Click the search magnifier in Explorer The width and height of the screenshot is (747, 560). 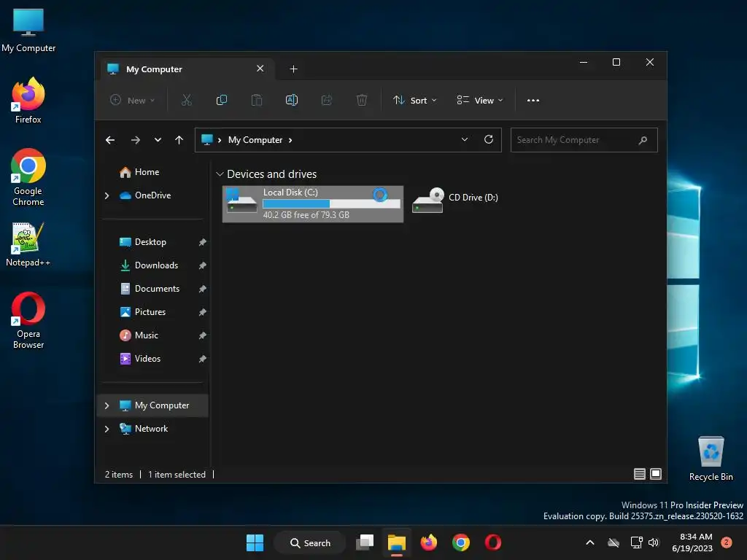643,140
